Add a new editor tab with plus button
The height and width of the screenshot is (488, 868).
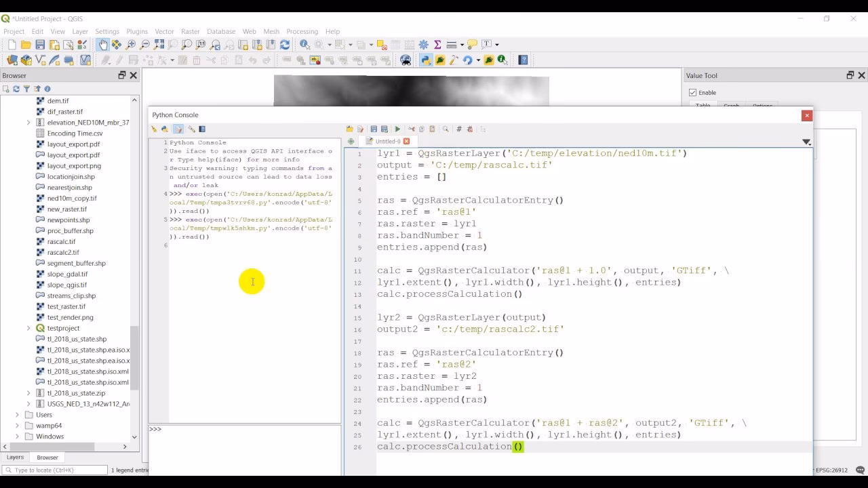[x=351, y=142]
